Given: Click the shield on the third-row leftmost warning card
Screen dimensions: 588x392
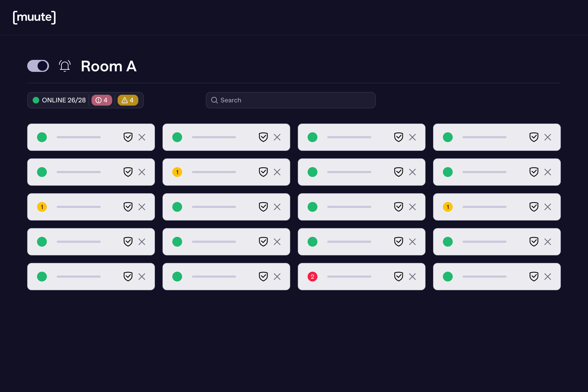Looking at the screenshot, I should click(128, 207).
